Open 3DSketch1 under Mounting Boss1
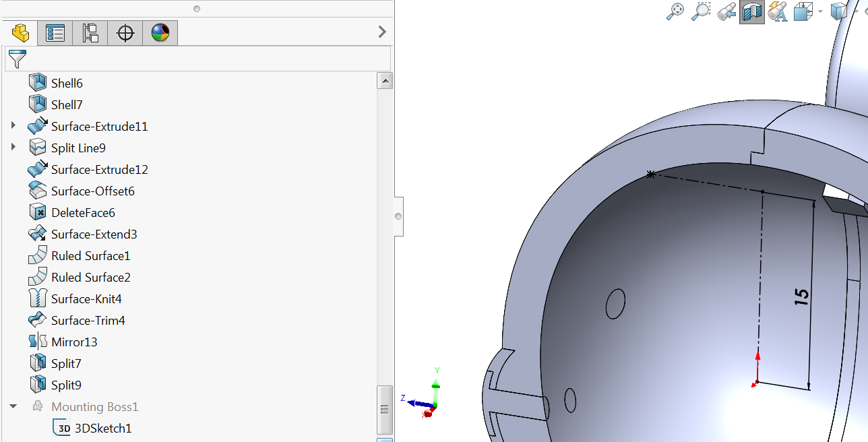868x442 pixels. click(x=104, y=428)
